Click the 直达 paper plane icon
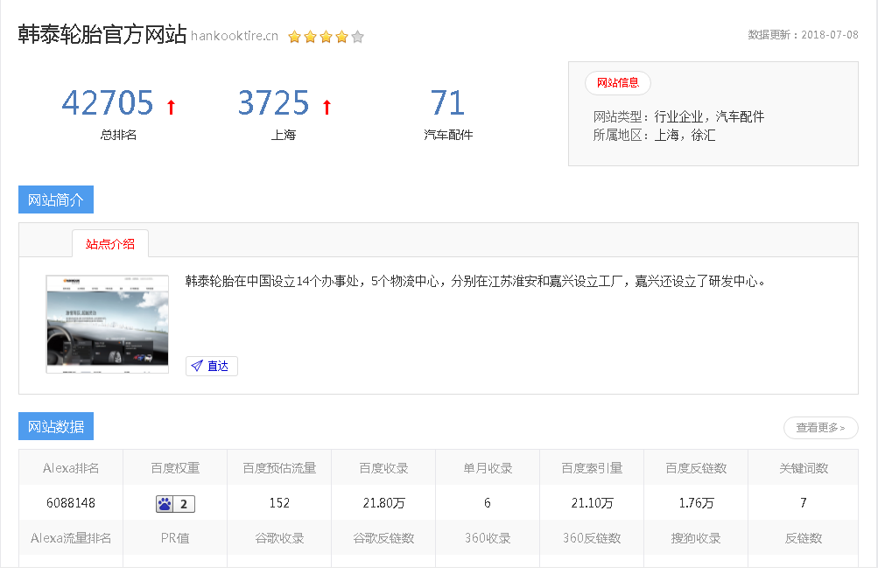The height and width of the screenshot is (588, 878). (197, 366)
